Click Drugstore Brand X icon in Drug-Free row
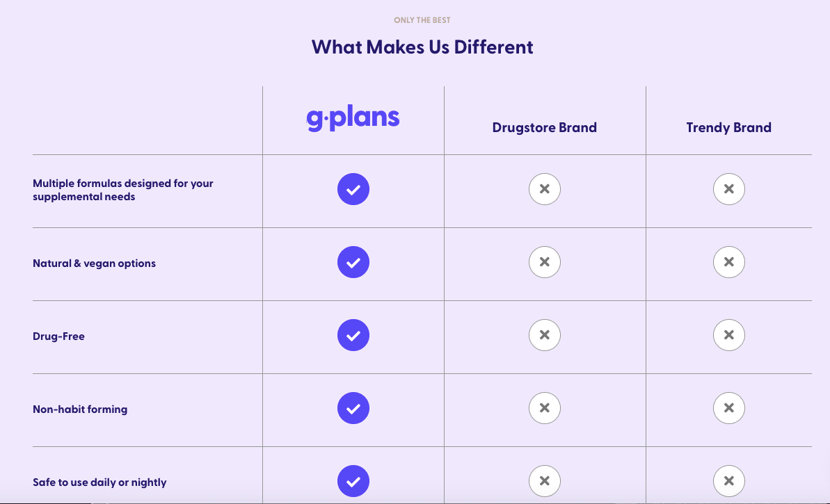 click(x=545, y=335)
